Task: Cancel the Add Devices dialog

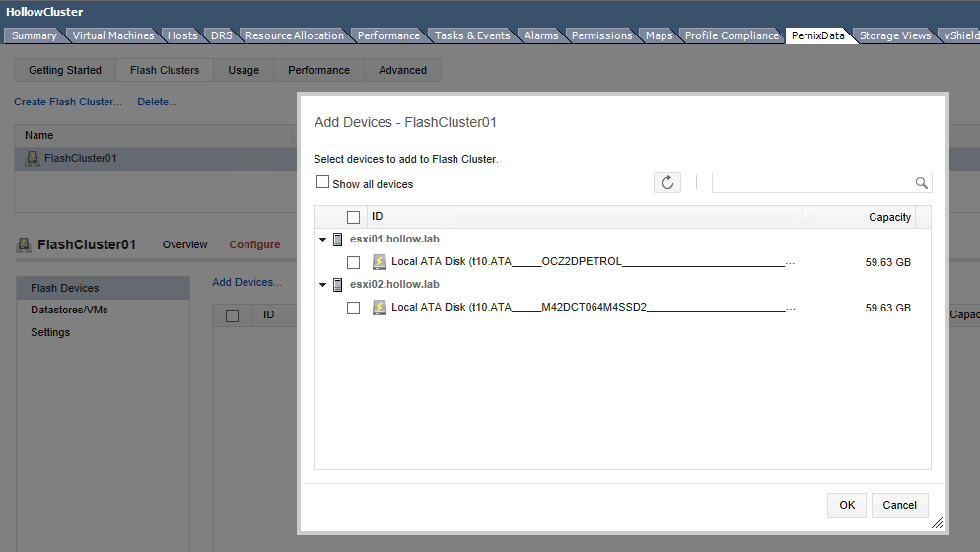Action: 899,505
